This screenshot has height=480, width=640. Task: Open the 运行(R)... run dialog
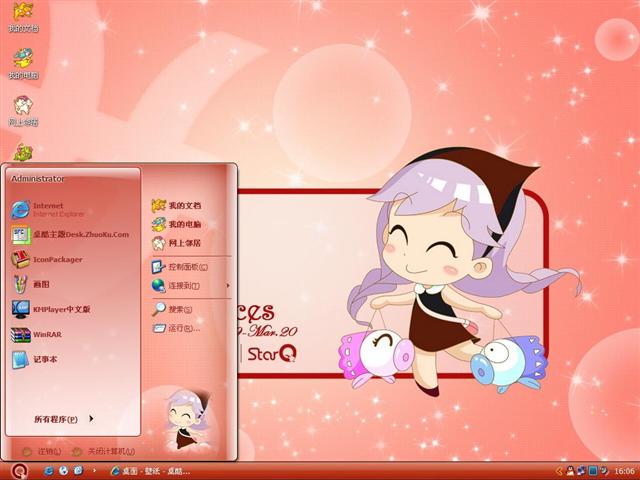(x=176, y=328)
